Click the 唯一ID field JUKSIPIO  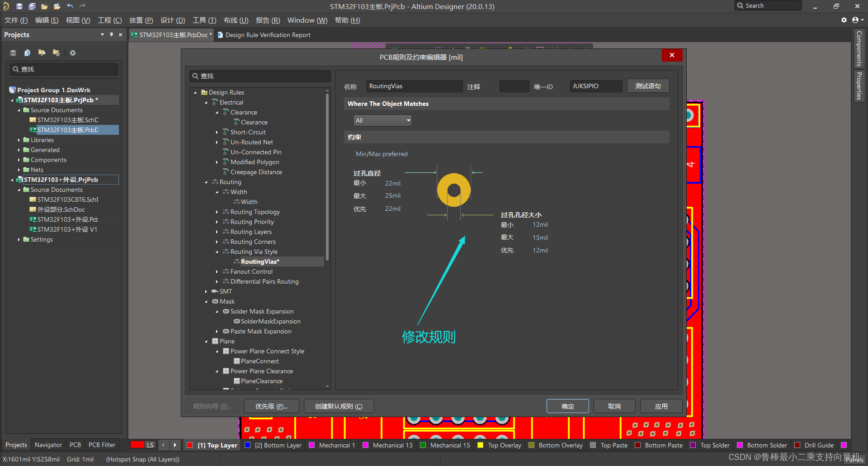(596, 86)
